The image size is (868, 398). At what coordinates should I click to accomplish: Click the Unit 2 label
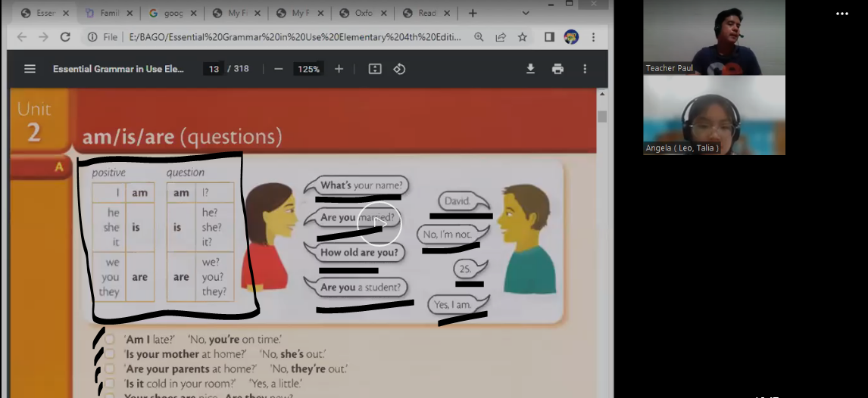tap(34, 122)
